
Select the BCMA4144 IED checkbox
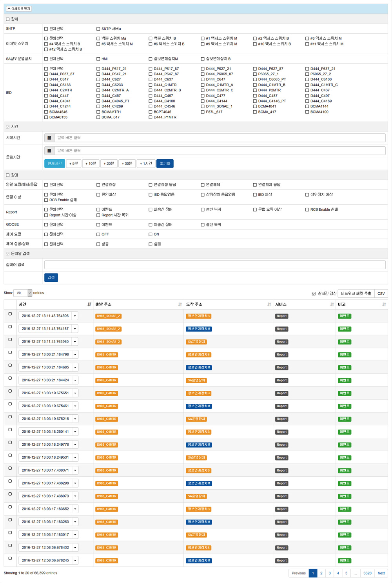pyautogui.click(x=307, y=106)
